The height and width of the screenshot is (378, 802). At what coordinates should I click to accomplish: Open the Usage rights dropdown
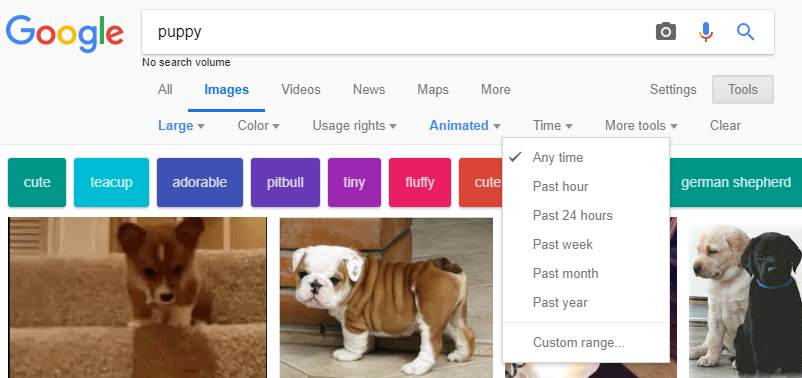click(x=354, y=125)
